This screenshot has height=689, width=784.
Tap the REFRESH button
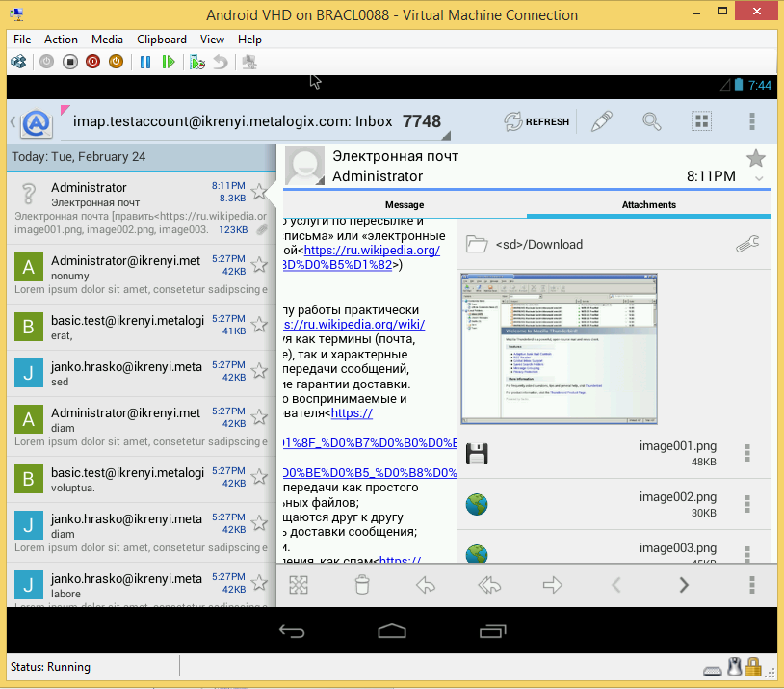[x=536, y=121]
